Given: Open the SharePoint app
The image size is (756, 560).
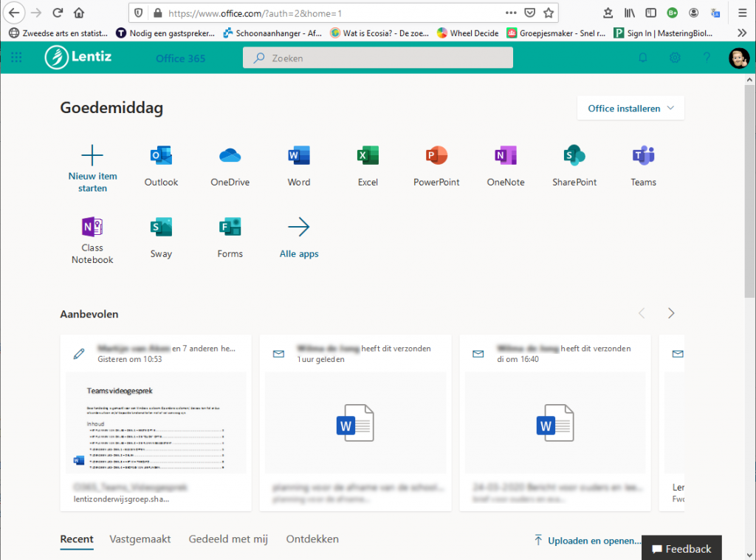Looking at the screenshot, I should pyautogui.click(x=574, y=166).
